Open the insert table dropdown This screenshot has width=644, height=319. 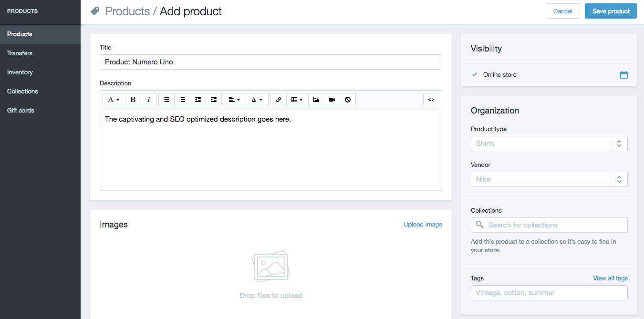[297, 100]
